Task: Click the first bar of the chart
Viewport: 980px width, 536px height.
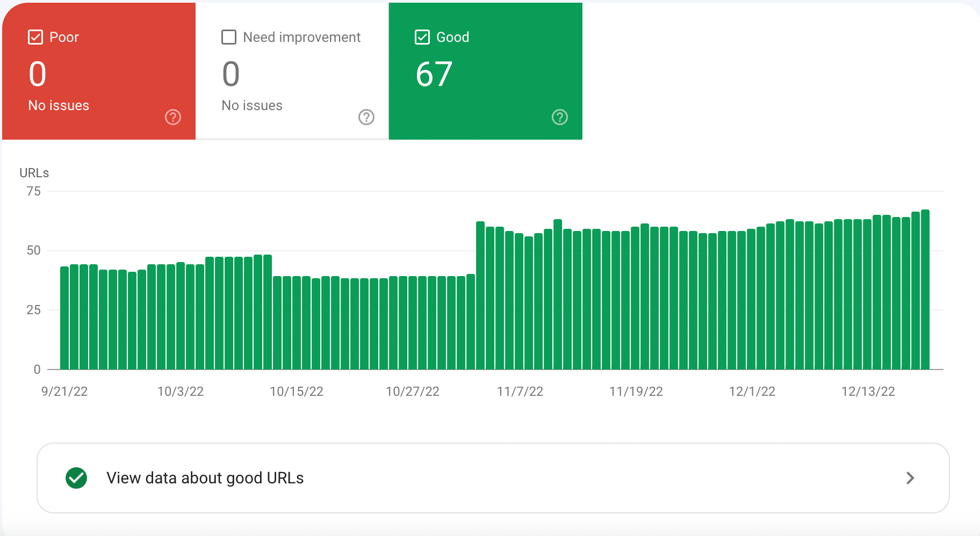Action: (64, 318)
